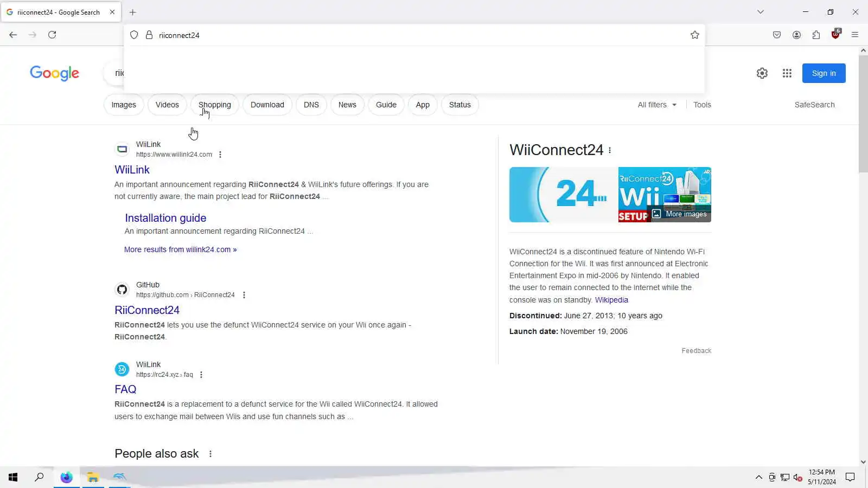Viewport: 868px width, 488px height.
Task: Open the Windows Start menu
Action: (x=13, y=477)
